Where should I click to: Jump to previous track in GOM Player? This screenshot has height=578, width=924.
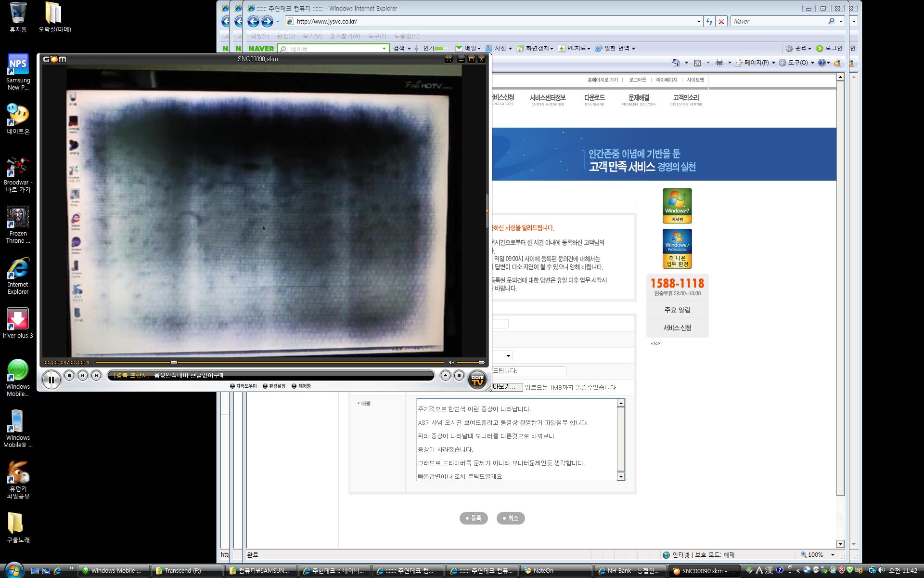coord(83,376)
